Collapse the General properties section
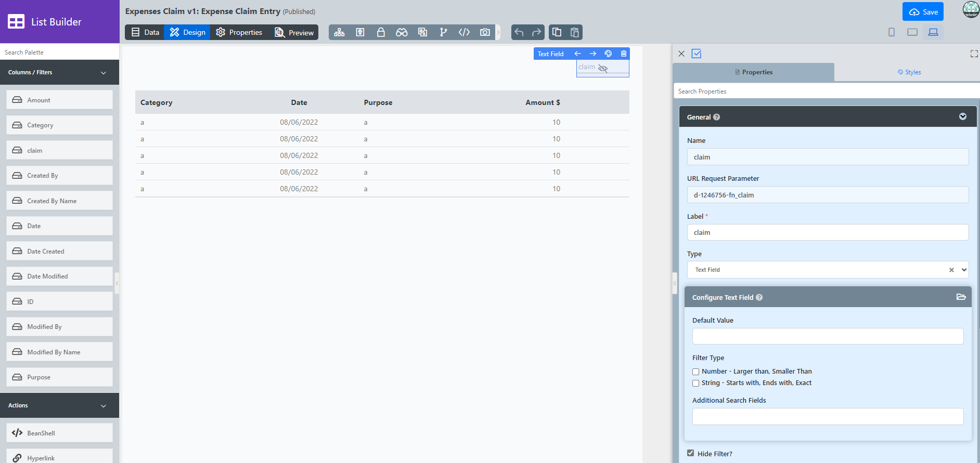The width and height of the screenshot is (980, 463). (962, 117)
